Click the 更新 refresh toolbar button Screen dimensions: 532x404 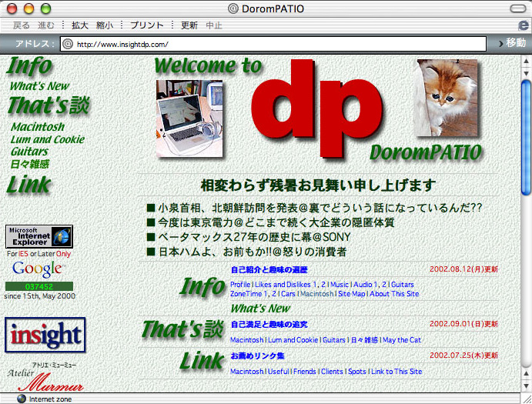[x=189, y=25]
